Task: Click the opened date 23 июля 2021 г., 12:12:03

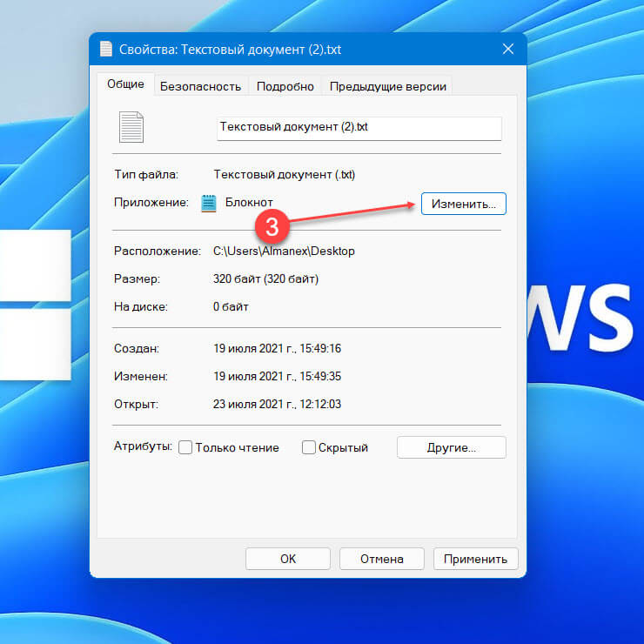Action: click(x=278, y=404)
